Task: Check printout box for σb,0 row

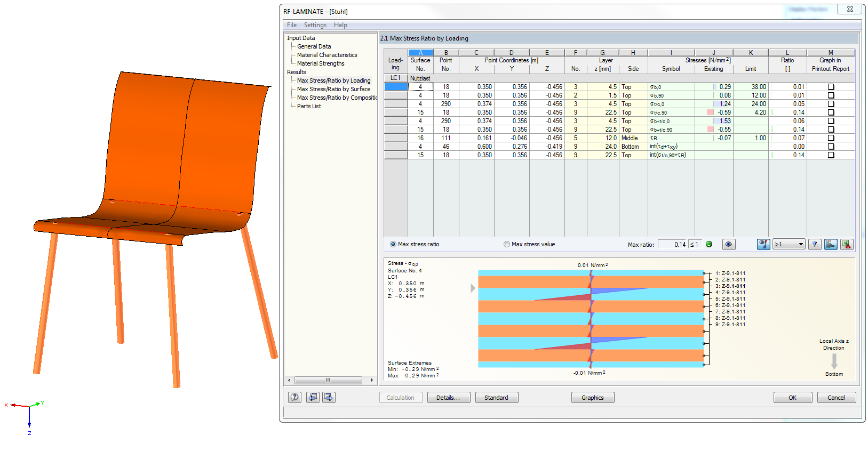Action: pyautogui.click(x=831, y=87)
